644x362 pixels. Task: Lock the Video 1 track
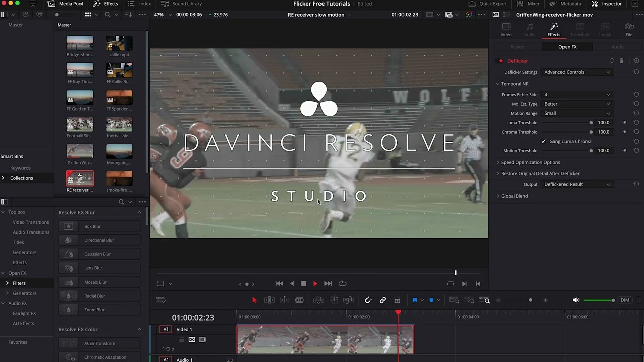[x=182, y=340]
